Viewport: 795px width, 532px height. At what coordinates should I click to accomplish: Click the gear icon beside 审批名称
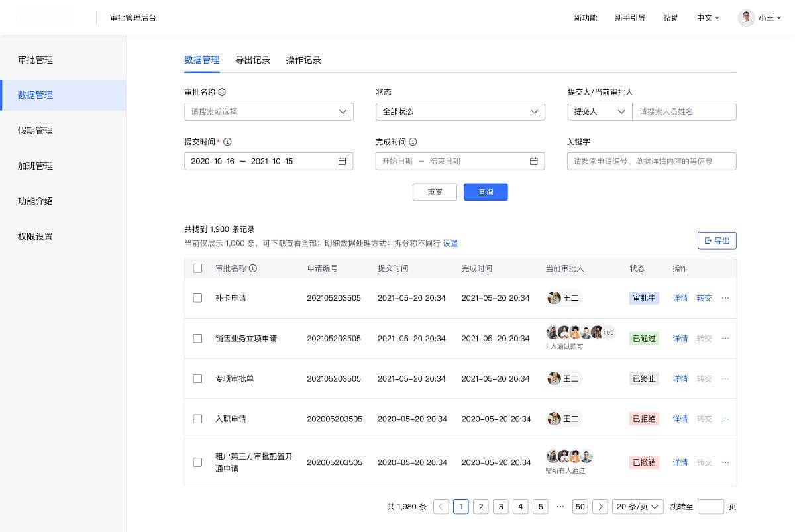(x=222, y=92)
